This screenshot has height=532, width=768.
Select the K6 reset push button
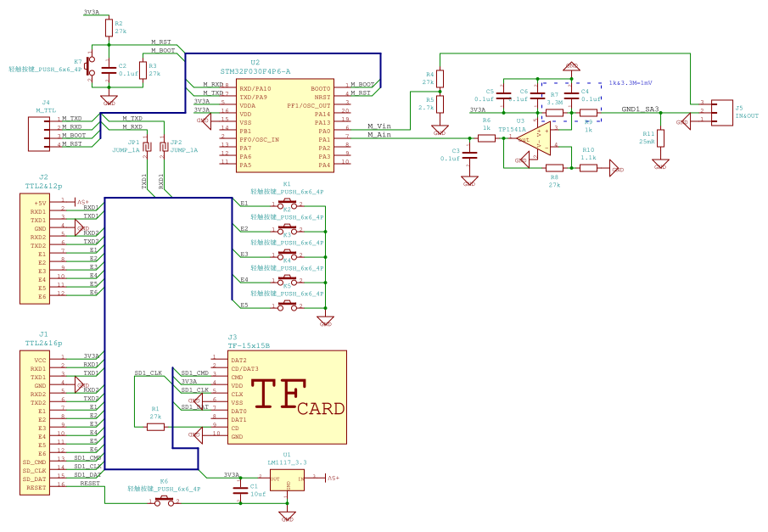pyautogui.click(x=164, y=502)
